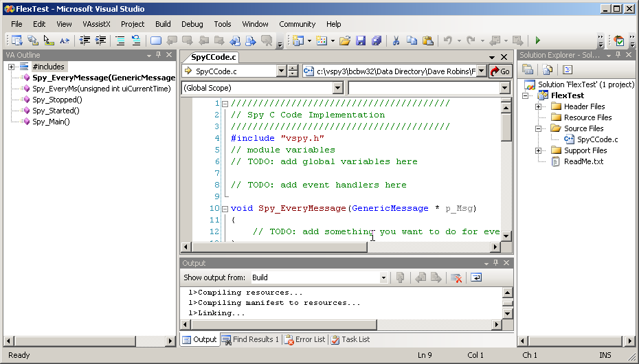This screenshot has height=364, width=639.
Task: Toggle Show All Files in Solution Explorer
Action: (x=548, y=70)
